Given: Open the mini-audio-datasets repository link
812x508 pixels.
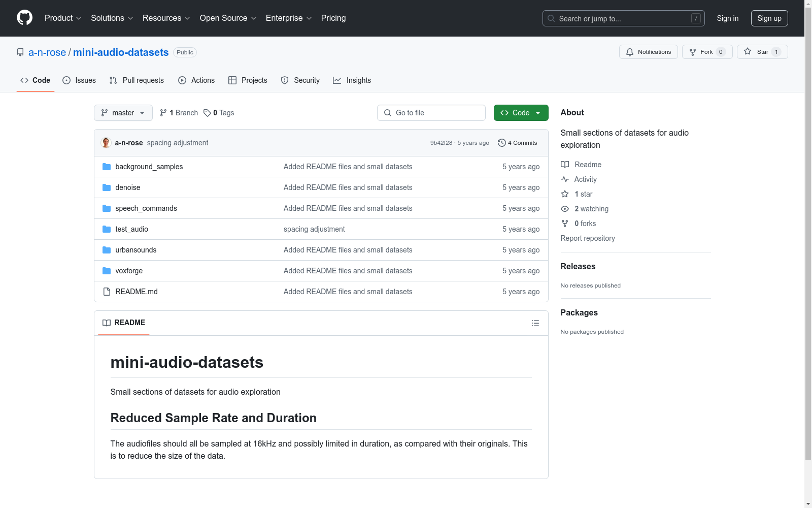Looking at the screenshot, I should pyautogui.click(x=121, y=52).
